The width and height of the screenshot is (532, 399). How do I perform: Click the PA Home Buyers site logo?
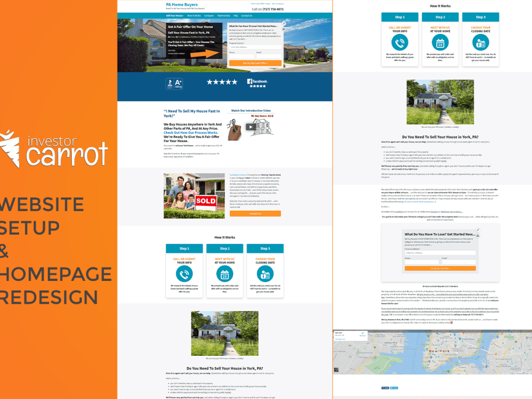tap(181, 4)
